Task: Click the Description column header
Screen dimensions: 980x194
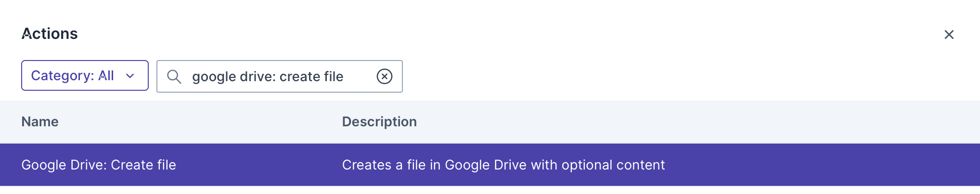Action: point(379,122)
